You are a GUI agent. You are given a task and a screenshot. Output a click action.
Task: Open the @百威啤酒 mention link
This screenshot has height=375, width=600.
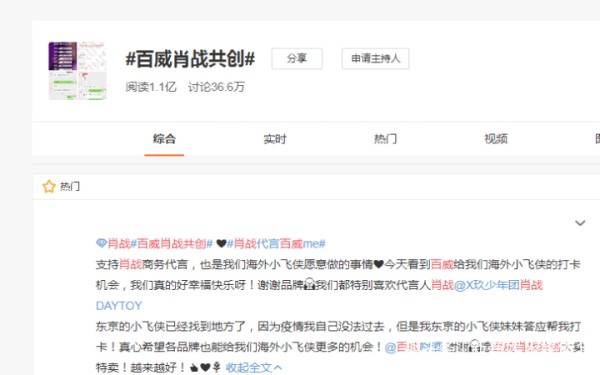tap(414, 347)
